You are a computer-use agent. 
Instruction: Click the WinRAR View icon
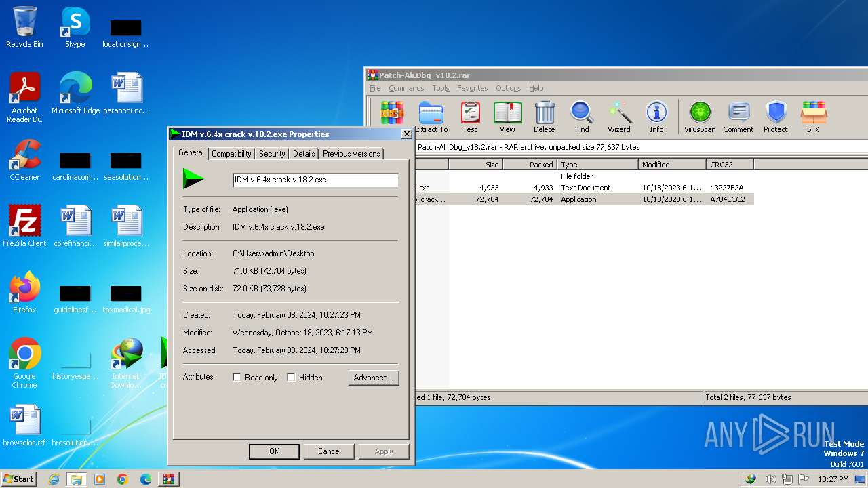click(507, 117)
